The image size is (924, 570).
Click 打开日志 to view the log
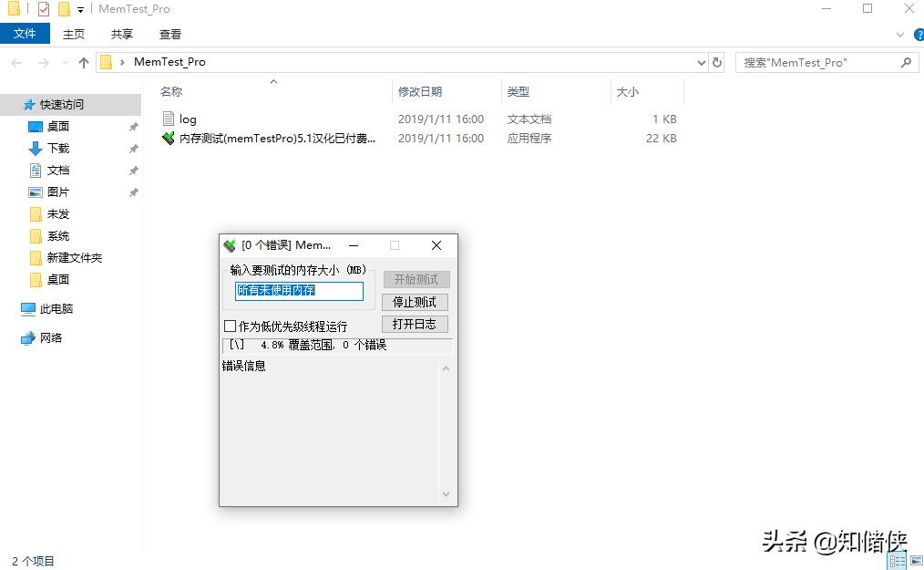(415, 324)
